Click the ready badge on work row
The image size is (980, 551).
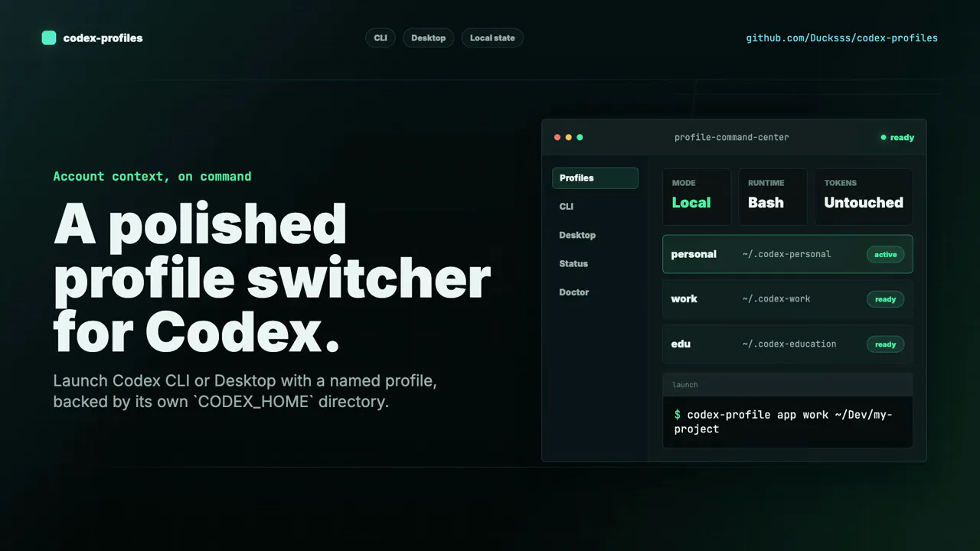(885, 299)
